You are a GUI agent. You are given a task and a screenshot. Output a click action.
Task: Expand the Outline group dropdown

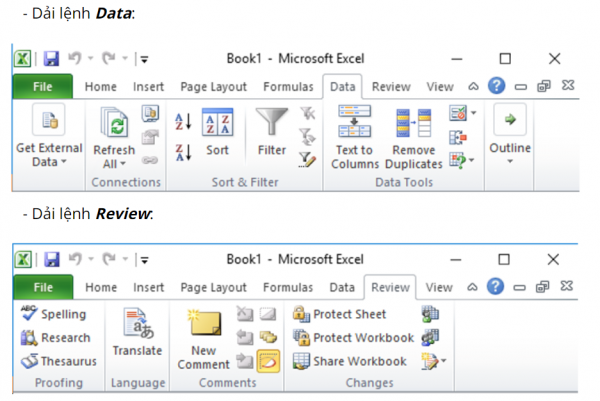point(510,135)
